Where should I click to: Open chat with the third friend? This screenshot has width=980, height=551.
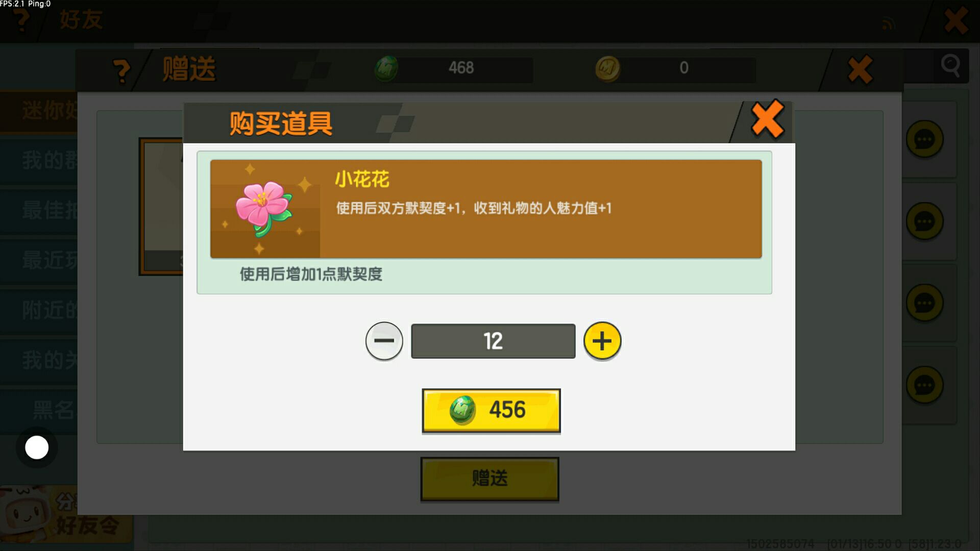click(x=924, y=303)
